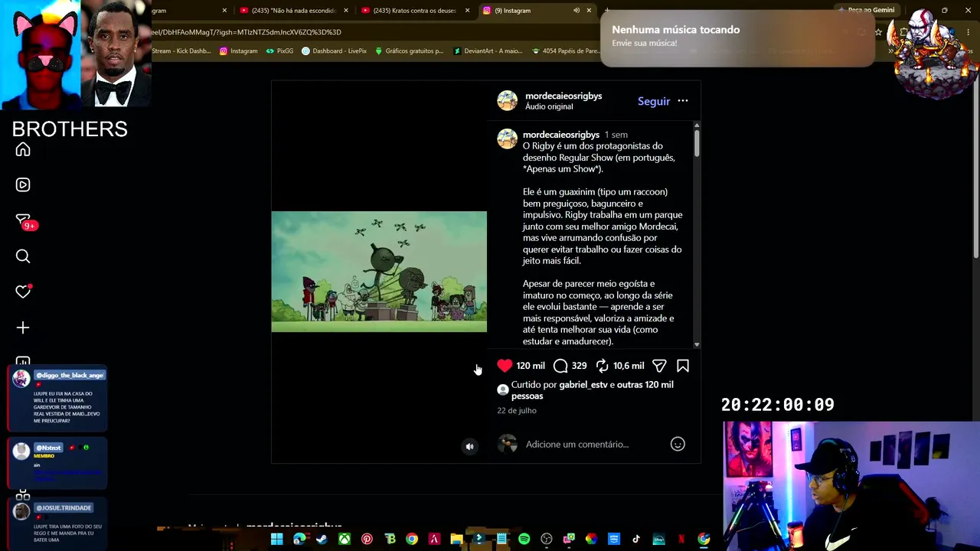This screenshot has height=551, width=980.
Task: Open Pinterest from the taskbar
Action: coord(367,540)
